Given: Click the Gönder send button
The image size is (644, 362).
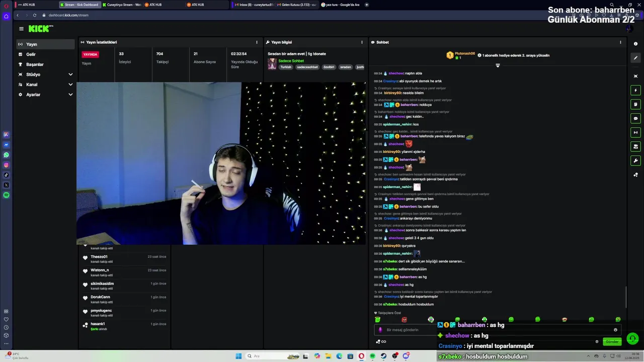Looking at the screenshot, I should click(612, 342).
